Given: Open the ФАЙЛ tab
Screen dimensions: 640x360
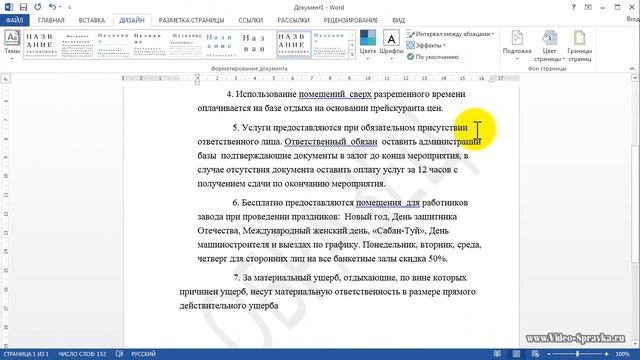Looking at the screenshot, I should tap(14, 20).
